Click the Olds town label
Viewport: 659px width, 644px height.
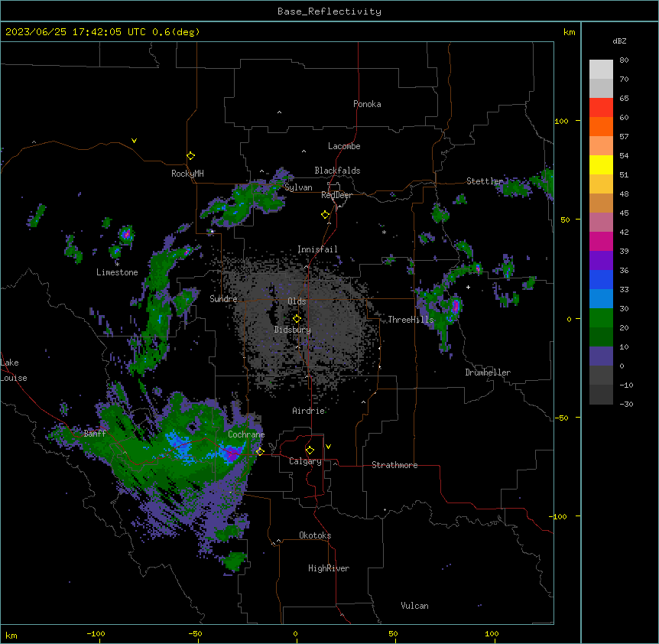point(297,301)
